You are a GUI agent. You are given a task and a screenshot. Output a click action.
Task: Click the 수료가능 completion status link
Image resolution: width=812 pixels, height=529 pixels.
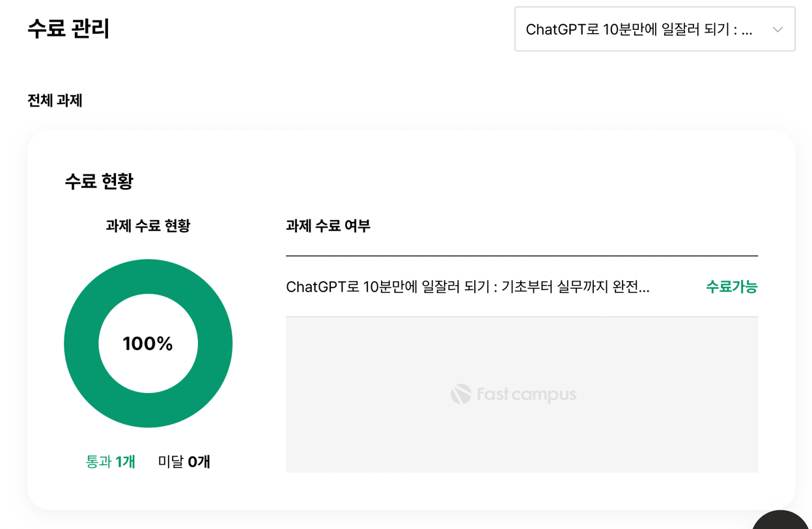(x=730, y=286)
